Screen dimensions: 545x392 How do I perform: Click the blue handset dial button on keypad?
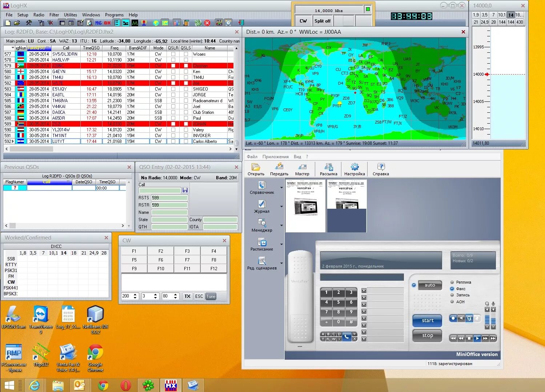[x=347, y=336]
